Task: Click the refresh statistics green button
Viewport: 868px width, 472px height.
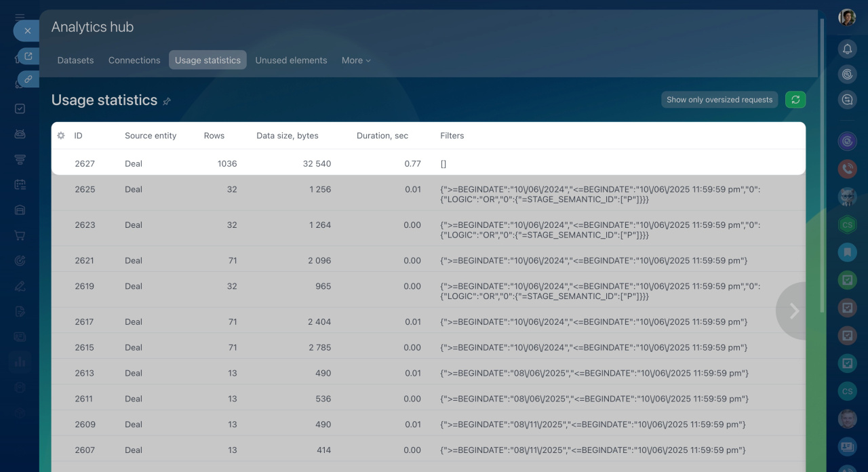Action: (x=795, y=100)
